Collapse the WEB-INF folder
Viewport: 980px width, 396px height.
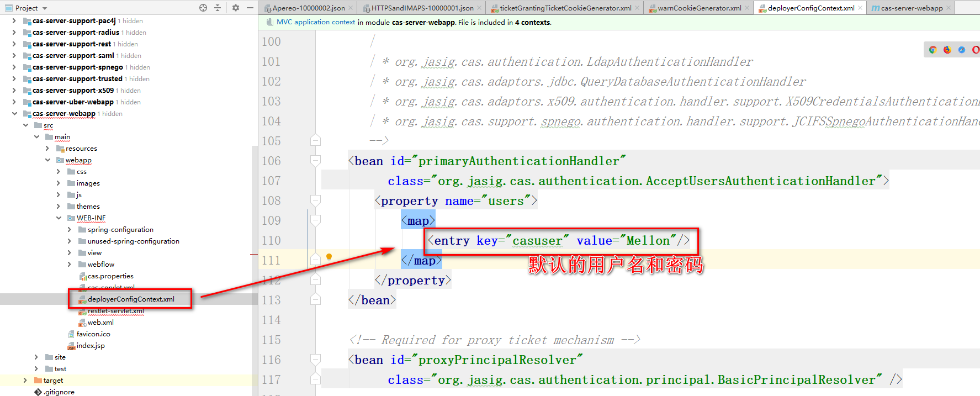[x=59, y=218]
